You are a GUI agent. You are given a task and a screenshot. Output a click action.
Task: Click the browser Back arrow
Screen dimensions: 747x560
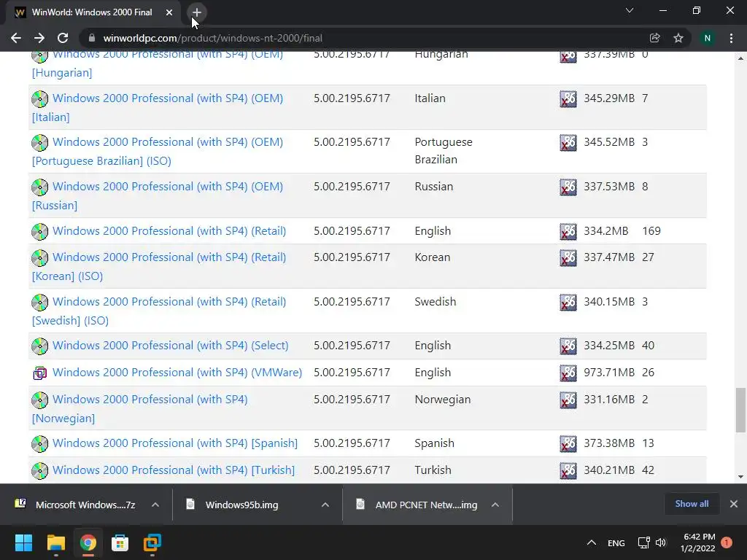pos(16,38)
